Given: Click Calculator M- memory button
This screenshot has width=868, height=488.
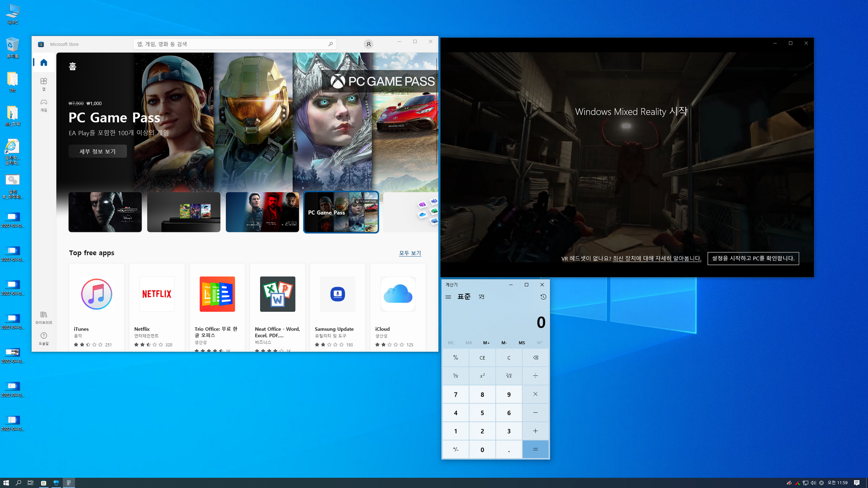Looking at the screenshot, I should pyautogui.click(x=504, y=343).
